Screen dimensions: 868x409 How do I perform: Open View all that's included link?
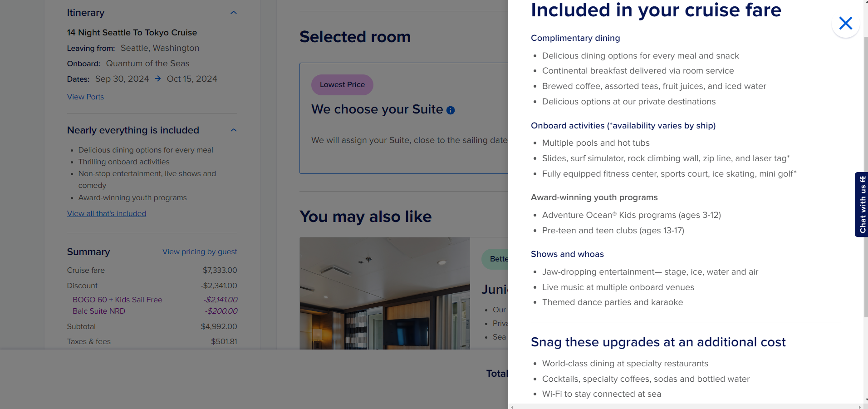(x=107, y=213)
